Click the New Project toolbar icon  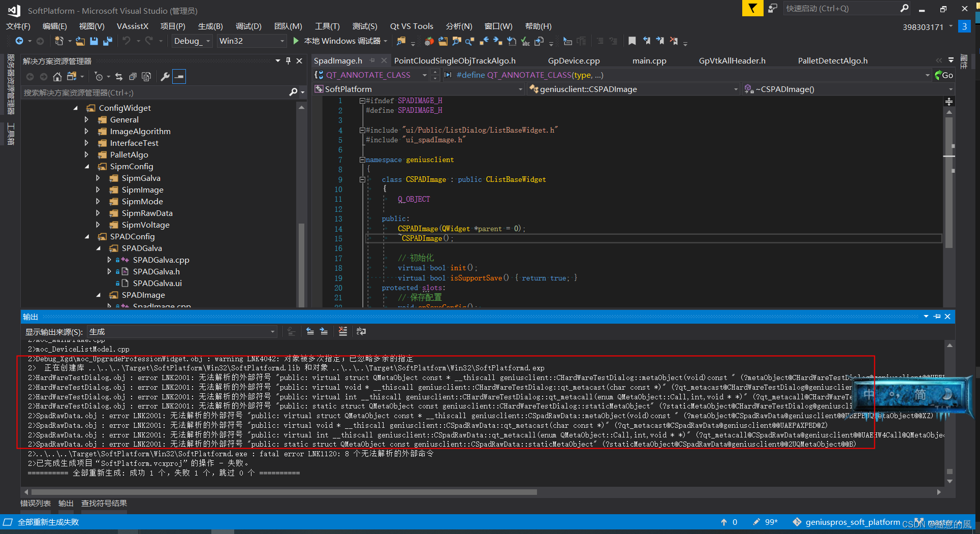(59, 41)
